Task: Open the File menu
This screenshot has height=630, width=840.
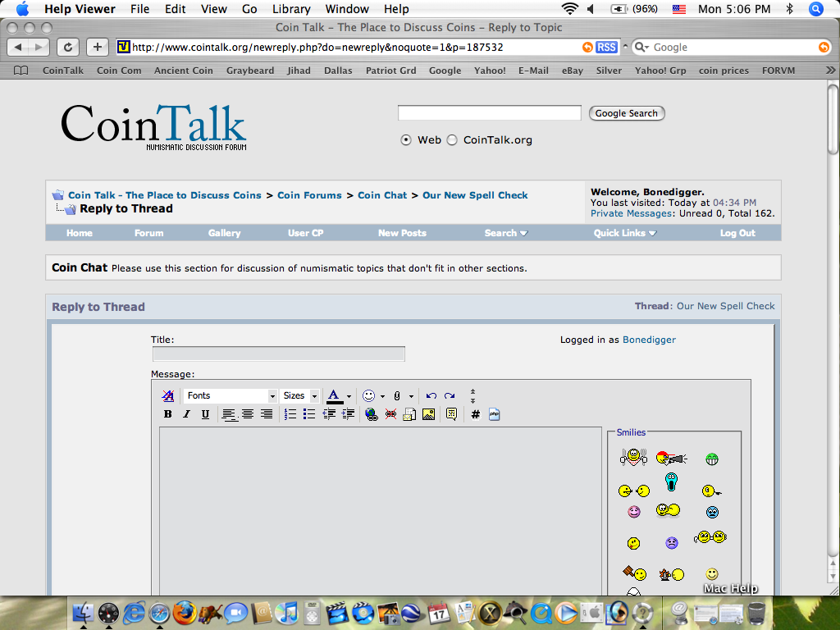Action: tap(139, 9)
